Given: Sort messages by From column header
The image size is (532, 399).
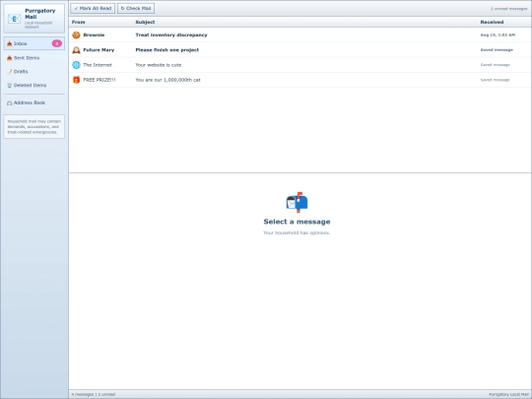Looking at the screenshot, I should click(x=79, y=22).
